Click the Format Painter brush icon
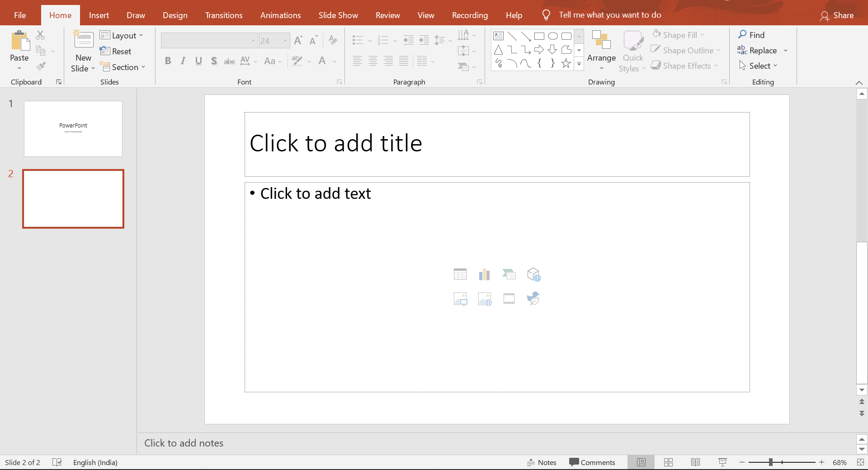The image size is (868, 470). (41, 66)
